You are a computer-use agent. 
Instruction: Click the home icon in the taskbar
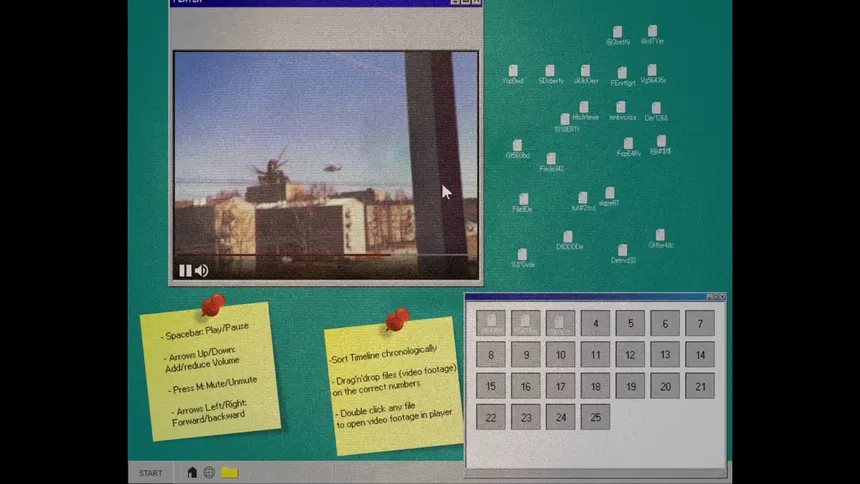tap(192, 473)
